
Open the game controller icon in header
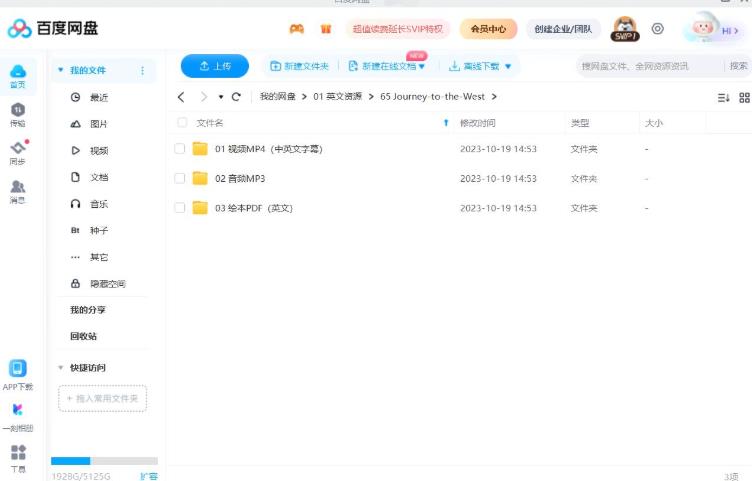[x=296, y=29]
